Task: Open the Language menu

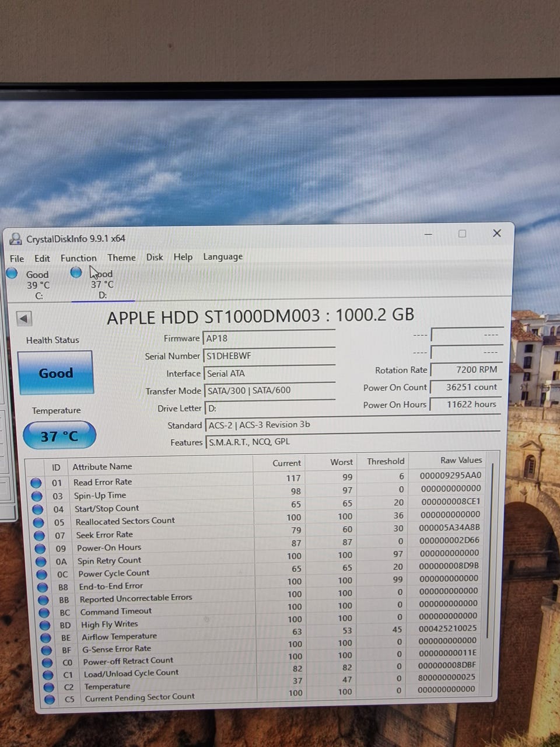Action: 223,257
